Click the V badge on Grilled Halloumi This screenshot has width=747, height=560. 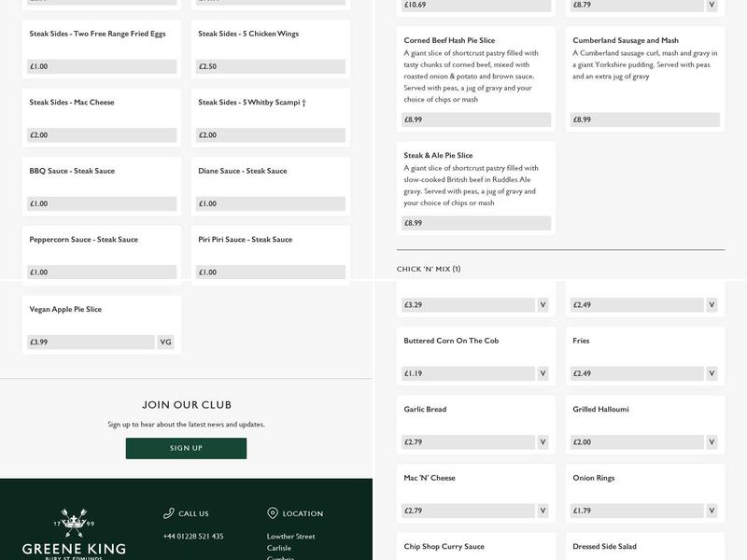point(712,442)
